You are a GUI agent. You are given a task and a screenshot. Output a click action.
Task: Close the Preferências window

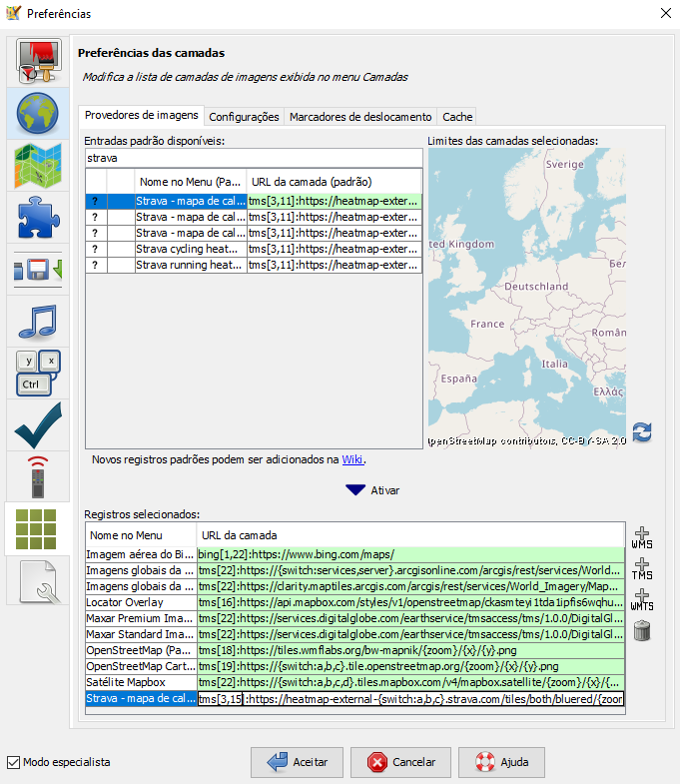click(x=665, y=14)
